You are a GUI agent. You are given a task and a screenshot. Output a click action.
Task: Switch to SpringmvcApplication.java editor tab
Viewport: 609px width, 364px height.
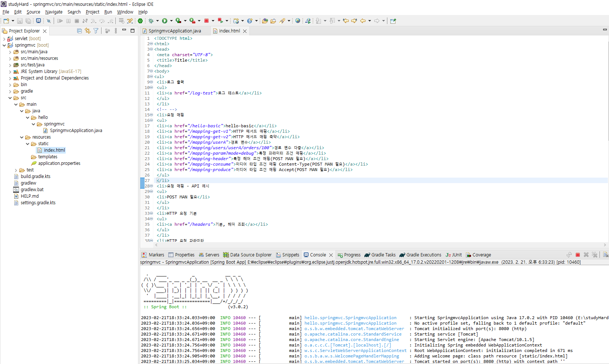pyautogui.click(x=175, y=31)
